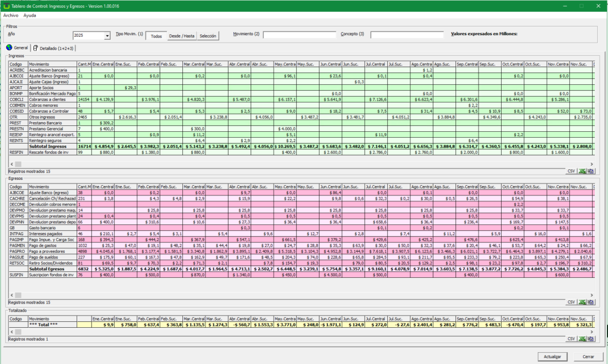The width and height of the screenshot is (608, 364).
Task: Click CSV export for Ingresos table
Action: [x=571, y=170]
